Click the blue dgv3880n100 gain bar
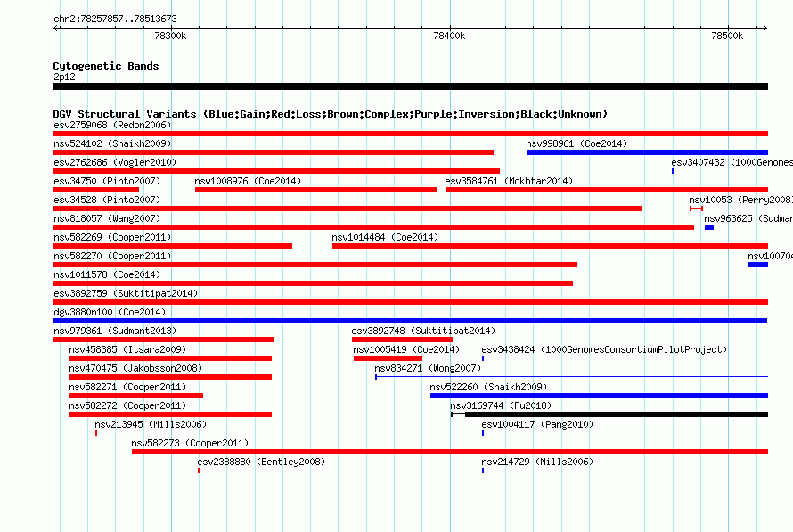 point(410,321)
